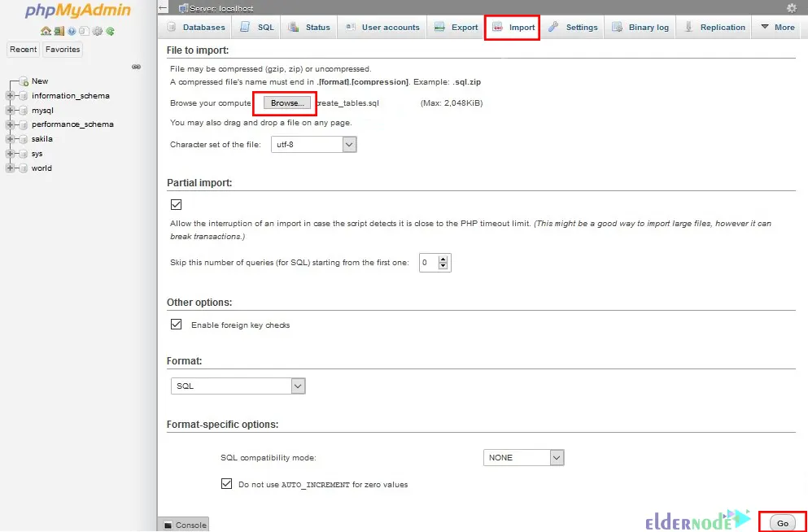Click the log out door icon
The image size is (808, 532).
point(59,31)
